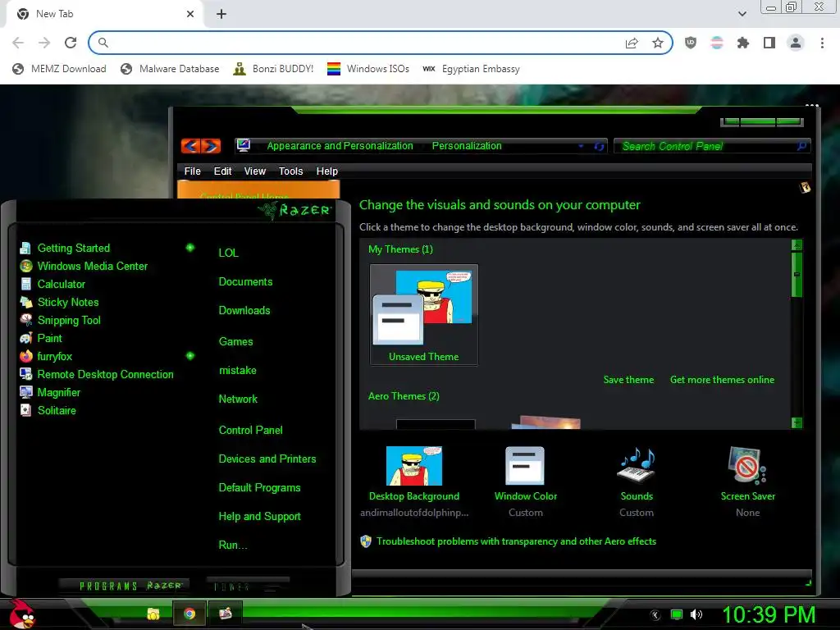Select the Unsaved Theme thumbnail
The image size is (840, 630).
coord(424,314)
